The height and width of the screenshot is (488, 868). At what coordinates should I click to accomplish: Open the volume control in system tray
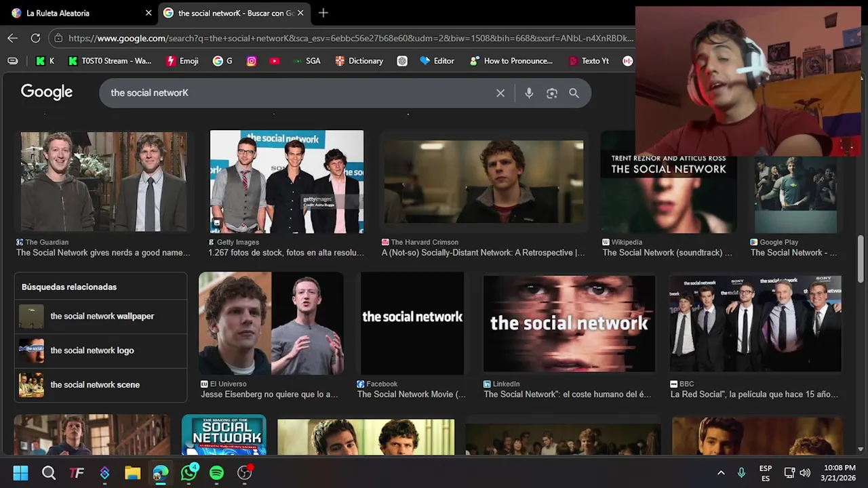pyautogui.click(x=805, y=472)
